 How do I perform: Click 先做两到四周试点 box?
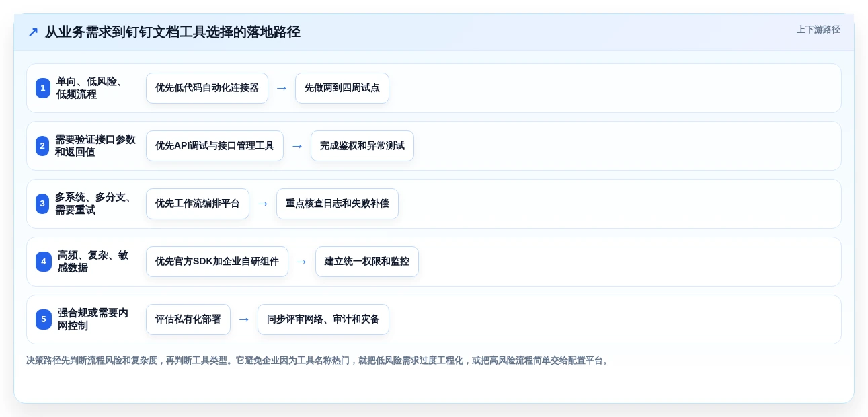(x=342, y=88)
